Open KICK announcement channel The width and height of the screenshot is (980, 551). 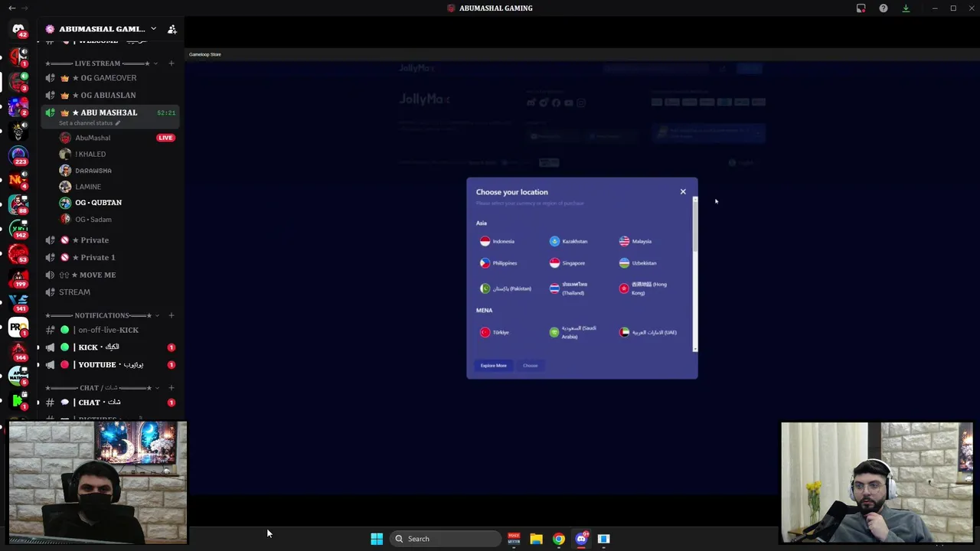pyautogui.click(x=110, y=347)
